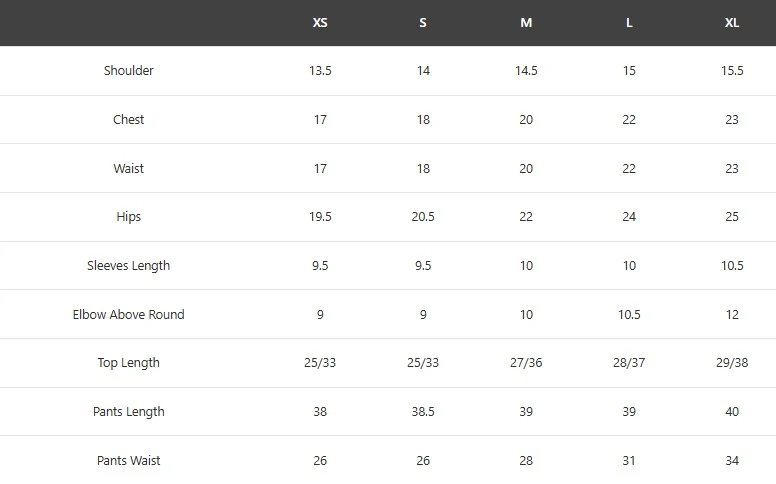Select the 20.5 Hips value
The width and height of the screenshot is (776, 484).
coord(423,217)
